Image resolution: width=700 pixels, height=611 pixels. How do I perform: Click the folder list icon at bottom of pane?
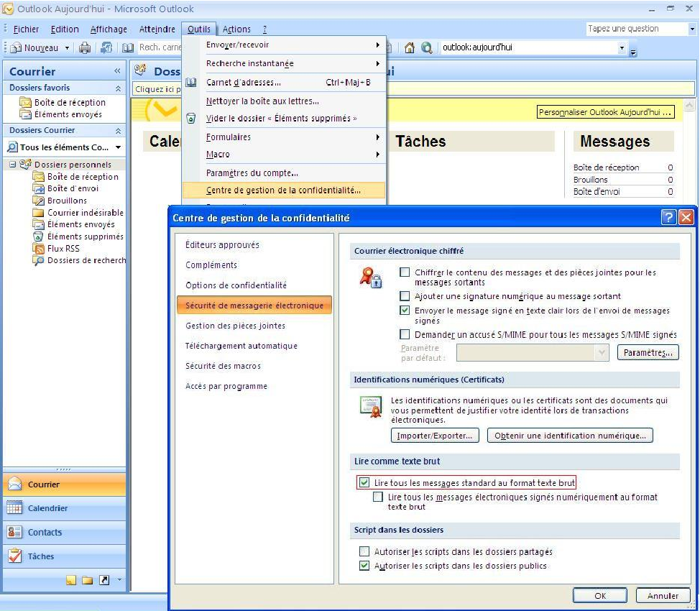pos(88,580)
